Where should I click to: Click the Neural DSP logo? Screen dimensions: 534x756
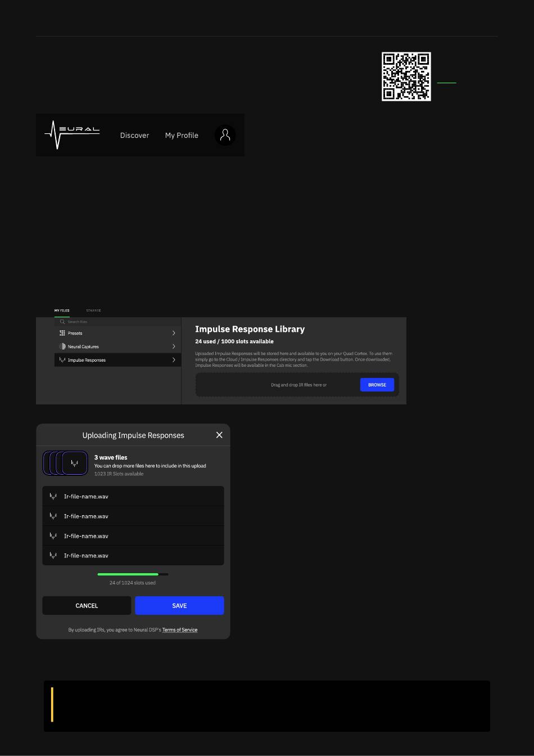72,134
